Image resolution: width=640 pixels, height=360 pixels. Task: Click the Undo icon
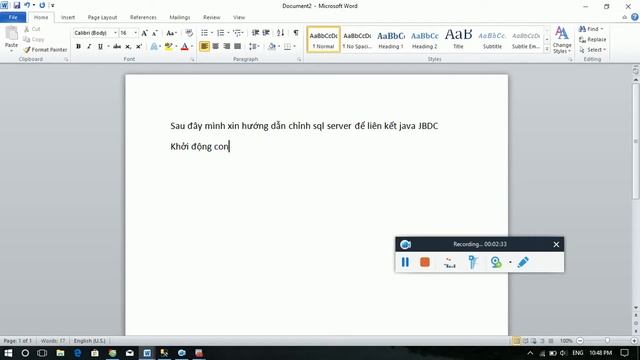click(x=27, y=5)
